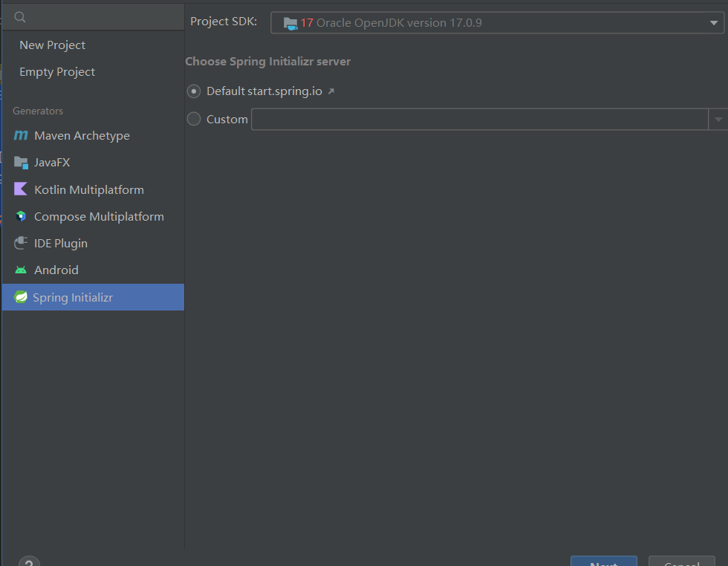Click the Android robot icon
Viewport: 728px width, 566px height.
(21, 270)
